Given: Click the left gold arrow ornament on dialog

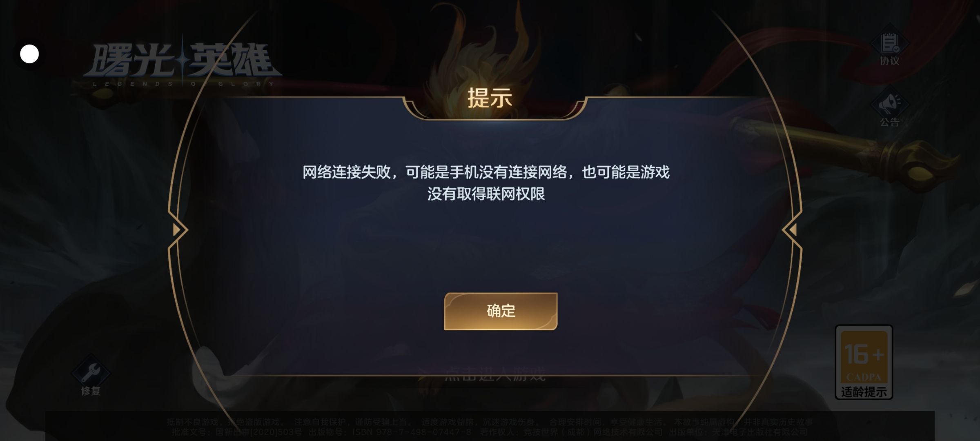Looking at the screenshot, I should (178, 230).
